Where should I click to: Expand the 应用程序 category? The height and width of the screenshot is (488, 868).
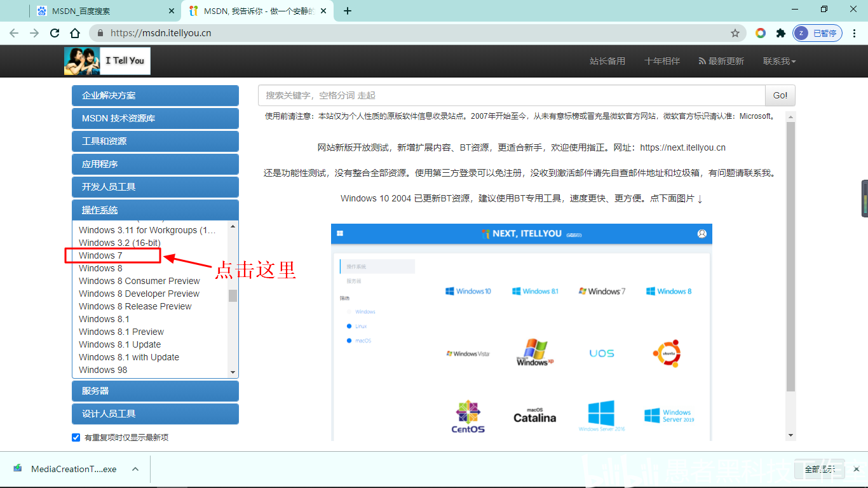[155, 164]
